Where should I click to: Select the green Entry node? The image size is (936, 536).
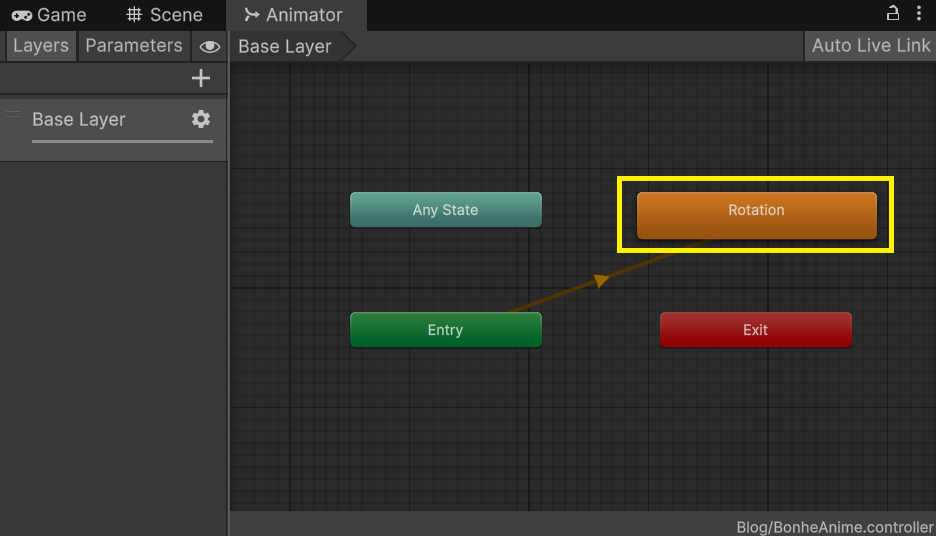(x=445, y=330)
